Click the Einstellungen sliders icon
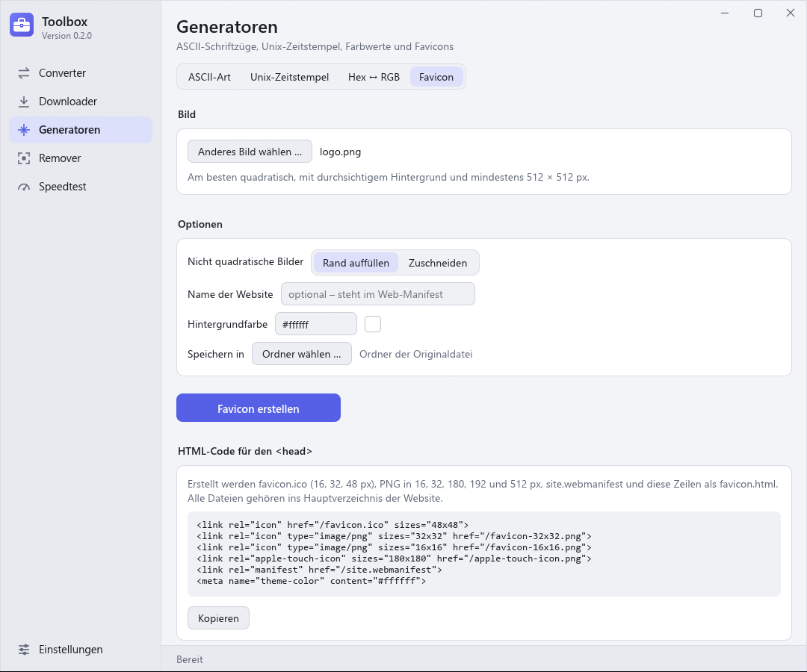Screen dimensions: 807x672 pyautogui.click(x=24, y=650)
